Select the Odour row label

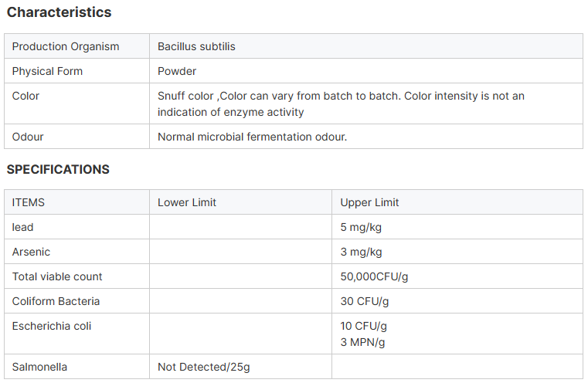pos(28,137)
